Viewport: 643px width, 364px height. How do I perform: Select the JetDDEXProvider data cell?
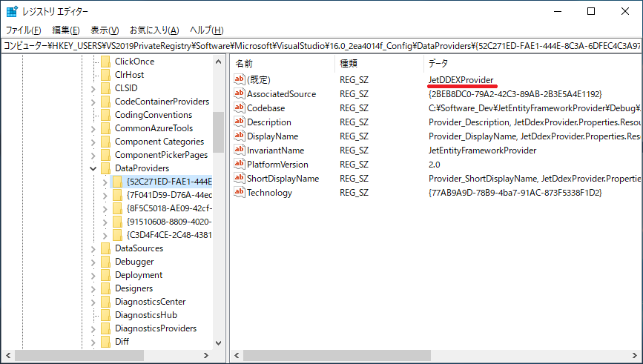point(461,80)
